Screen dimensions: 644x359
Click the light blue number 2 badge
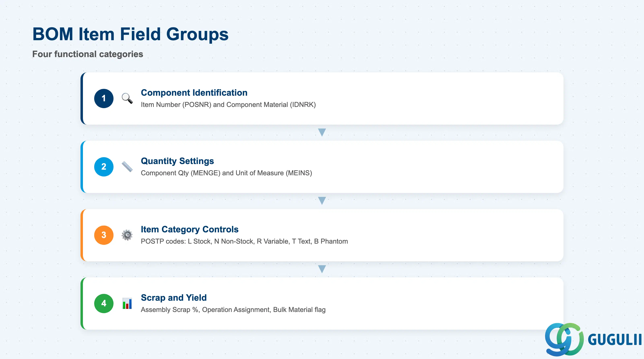(x=104, y=167)
